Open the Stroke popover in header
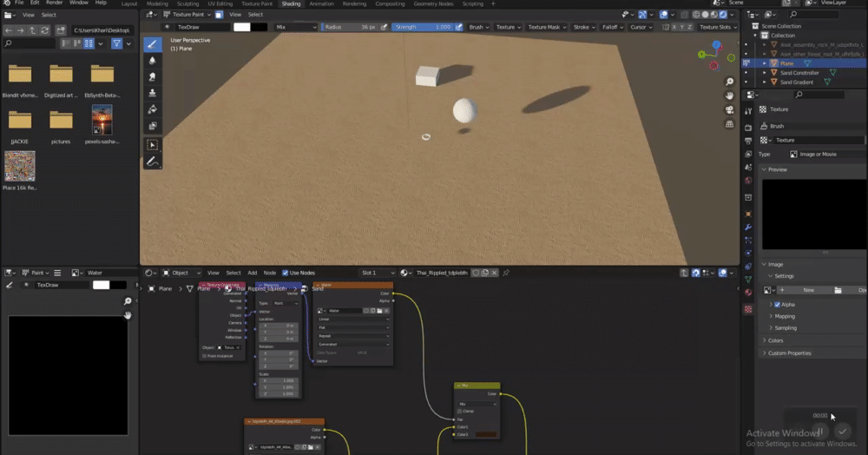Image resolution: width=868 pixels, height=455 pixels. (x=584, y=27)
